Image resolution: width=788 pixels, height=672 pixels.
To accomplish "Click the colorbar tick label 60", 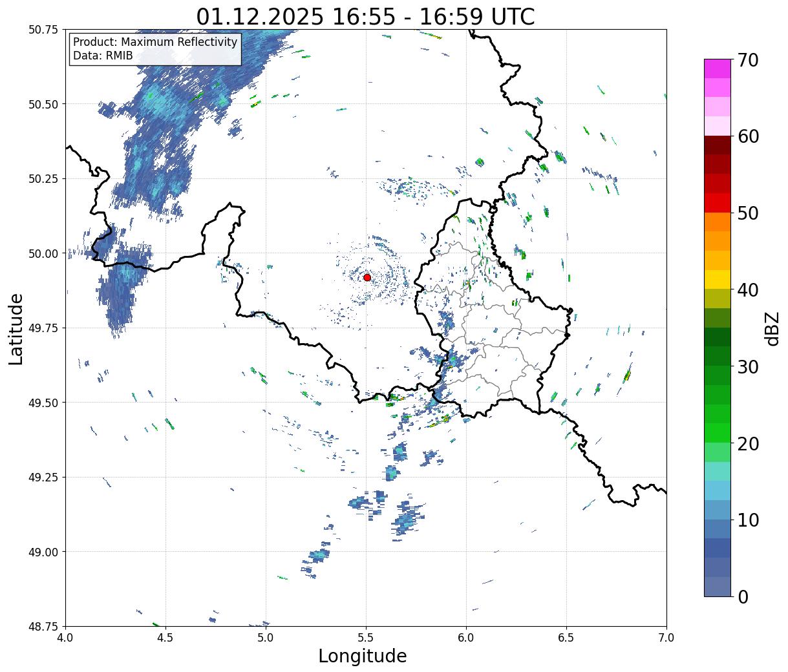I will point(747,136).
